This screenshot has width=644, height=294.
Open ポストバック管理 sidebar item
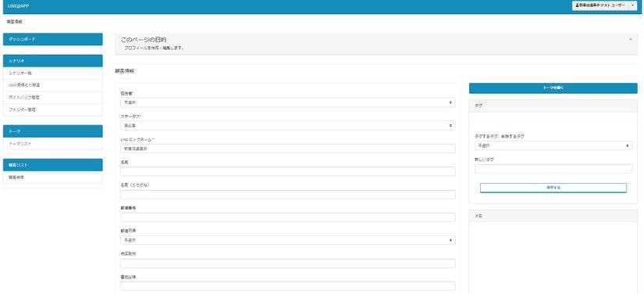[52, 98]
